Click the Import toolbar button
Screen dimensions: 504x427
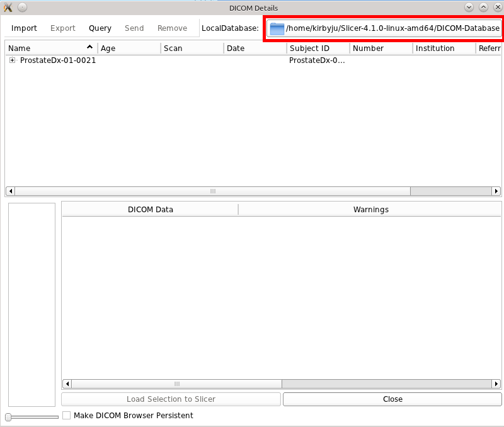coord(24,28)
